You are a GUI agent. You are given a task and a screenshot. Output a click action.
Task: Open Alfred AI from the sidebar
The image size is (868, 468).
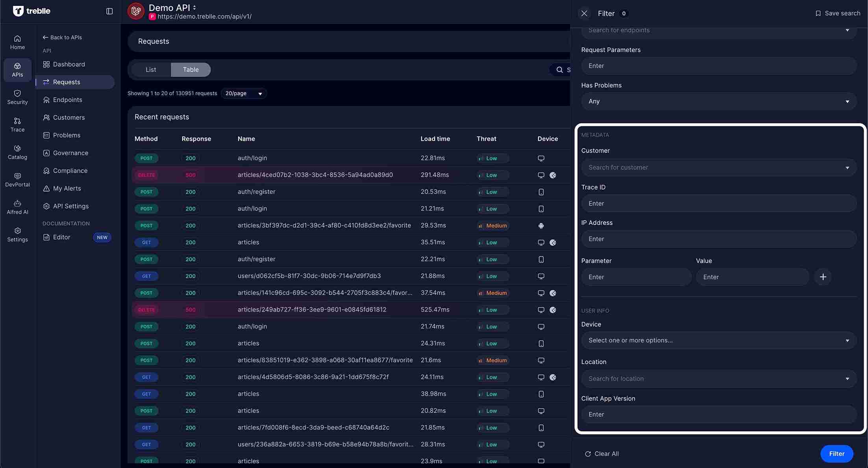[x=17, y=207]
